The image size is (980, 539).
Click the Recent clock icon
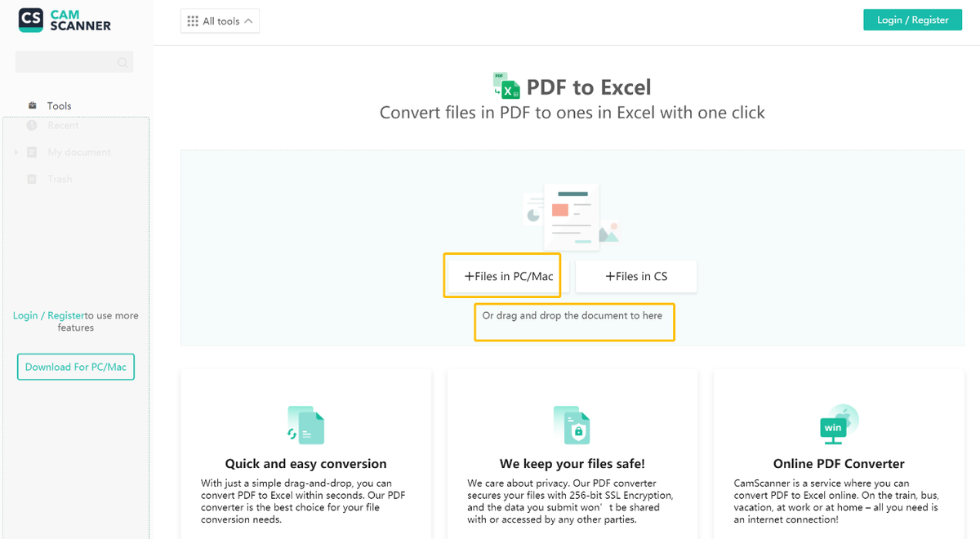click(32, 125)
